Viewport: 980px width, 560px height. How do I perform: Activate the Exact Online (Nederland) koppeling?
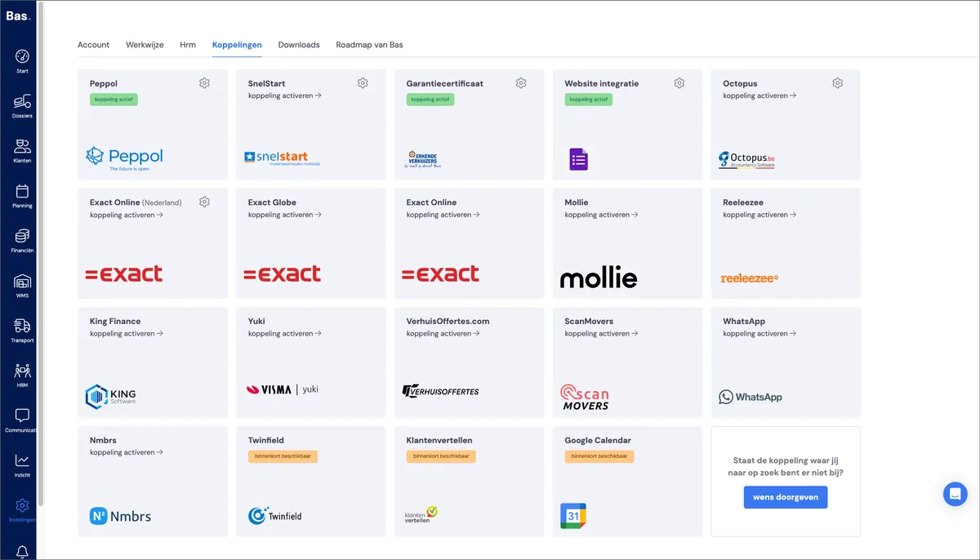click(x=127, y=215)
